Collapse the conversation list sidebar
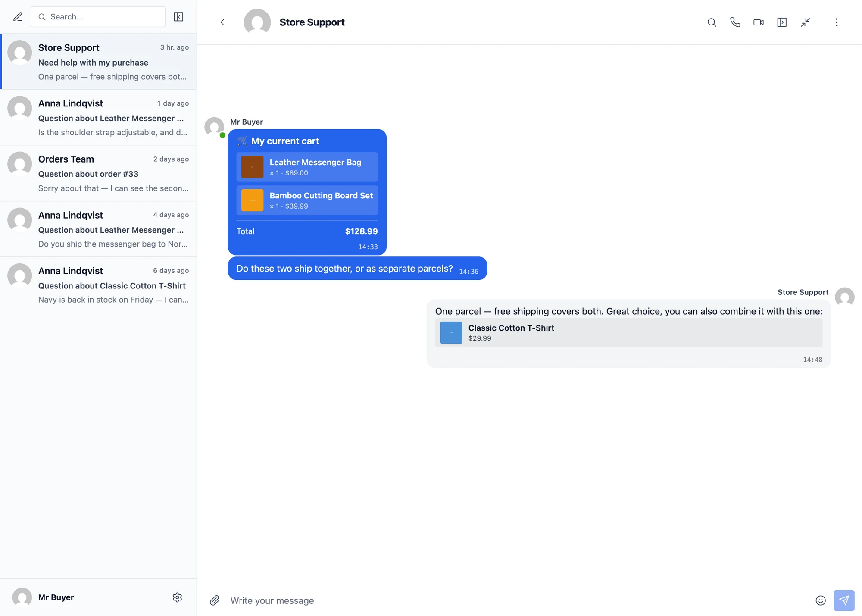Viewport: 862px width, 616px height. [x=178, y=17]
